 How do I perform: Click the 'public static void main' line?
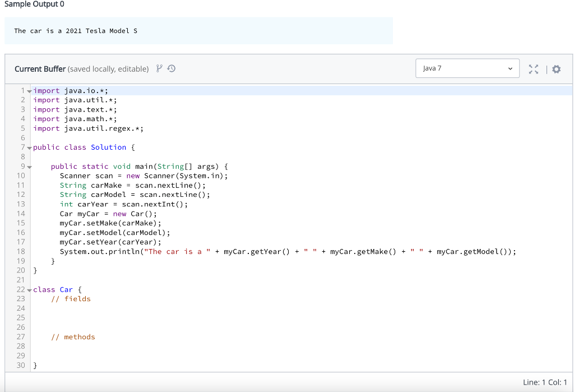[x=140, y=167]
